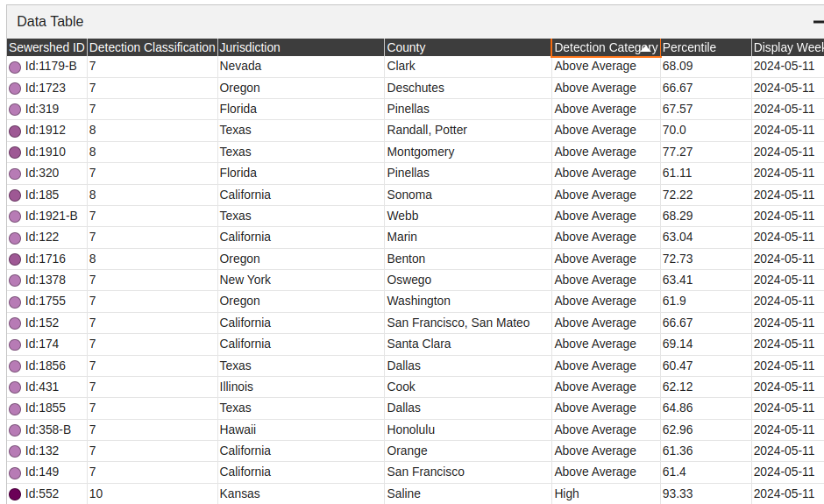The width and height of the screenshot is (824, 504).
Task: Select the Id:1856 cell
Action: 46,366
